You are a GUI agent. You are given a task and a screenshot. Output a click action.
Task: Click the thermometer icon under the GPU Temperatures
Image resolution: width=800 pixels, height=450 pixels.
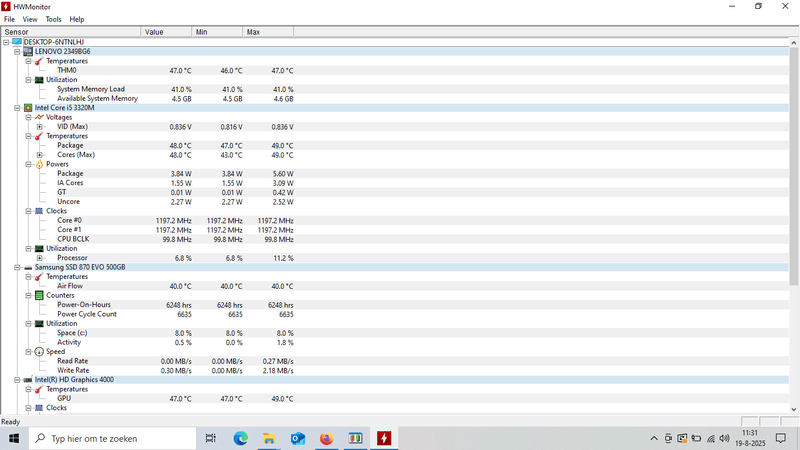pos(39,390)
